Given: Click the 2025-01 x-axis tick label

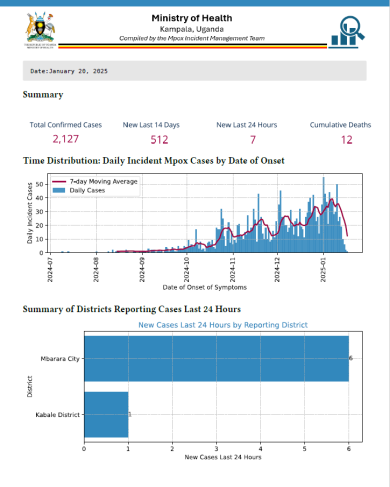Looking at the screenshot, I should (x=323, y=269).
